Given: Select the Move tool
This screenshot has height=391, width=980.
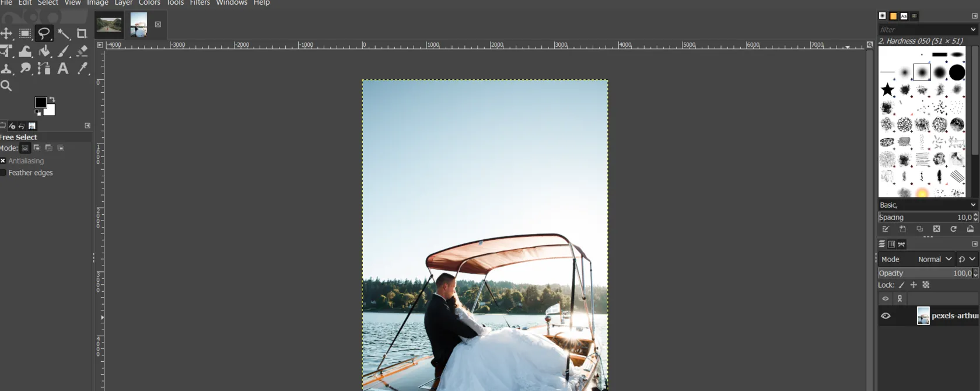Looking at the screenshot, I should pos(6,34).
